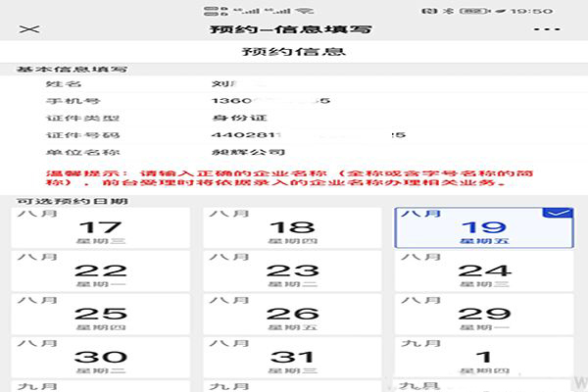
Task: Choose August 30 Tuesday date card
Action: [101, 358]
